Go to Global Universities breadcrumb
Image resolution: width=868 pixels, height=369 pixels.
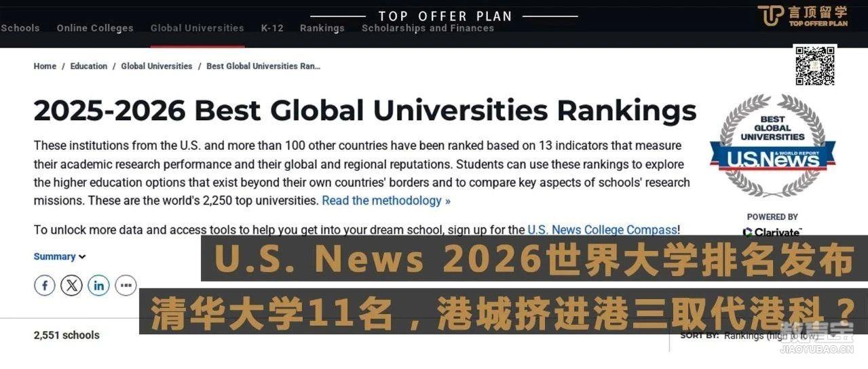157,66
